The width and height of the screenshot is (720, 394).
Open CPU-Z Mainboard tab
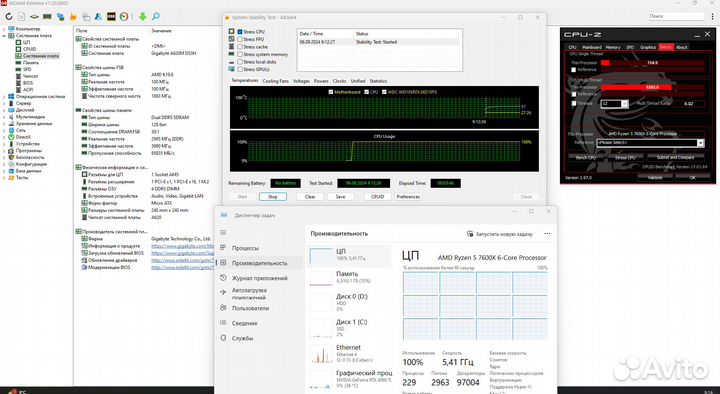pyautogui.click(x=591, y=47)
